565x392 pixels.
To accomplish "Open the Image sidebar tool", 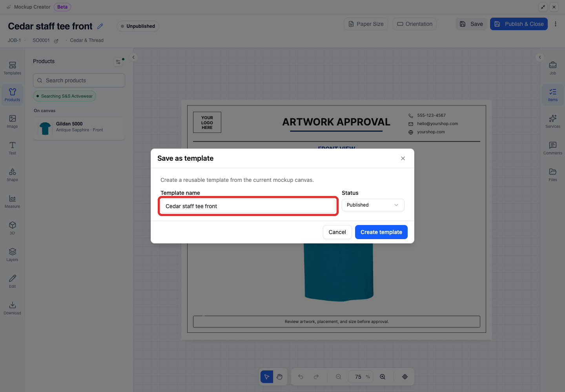I will point(13,121).
